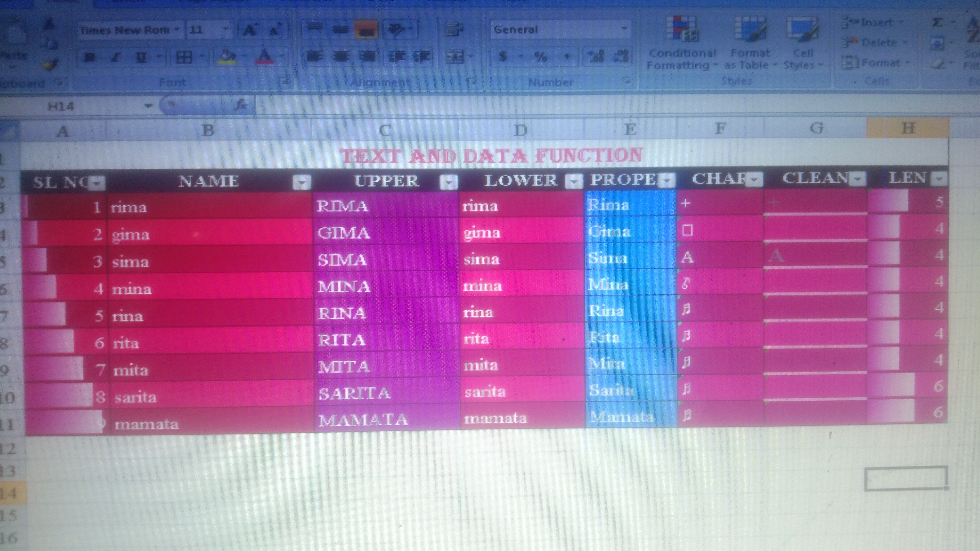Viewport: 980px width, 551px height.
Task: Toggle Bold formatting
Action: (x=90, y=57)
